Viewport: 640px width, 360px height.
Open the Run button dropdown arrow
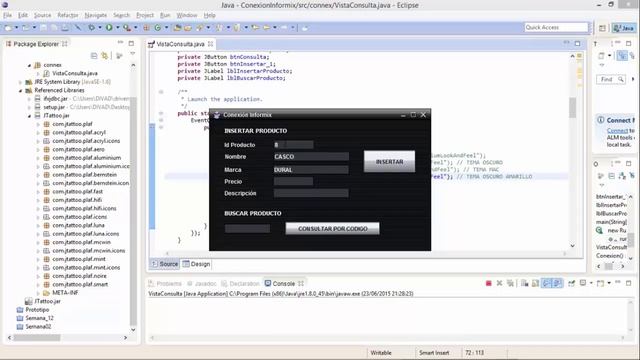pos(118,28)
